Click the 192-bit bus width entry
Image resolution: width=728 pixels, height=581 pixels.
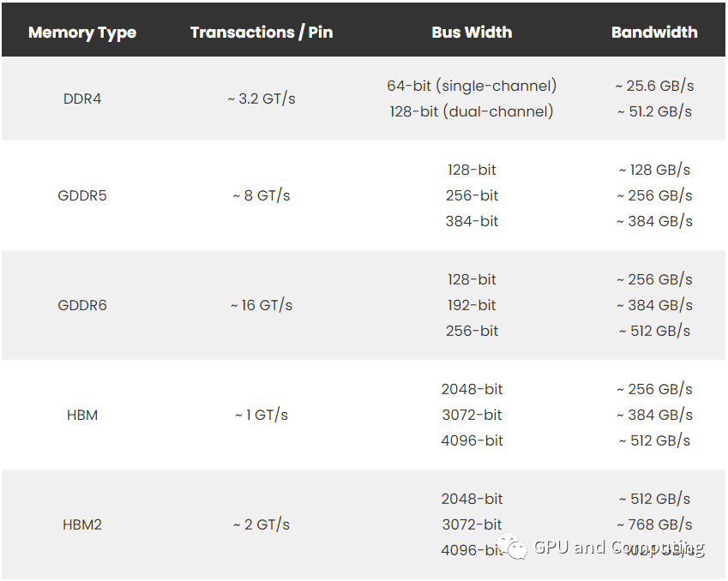[x=472, y=305]
